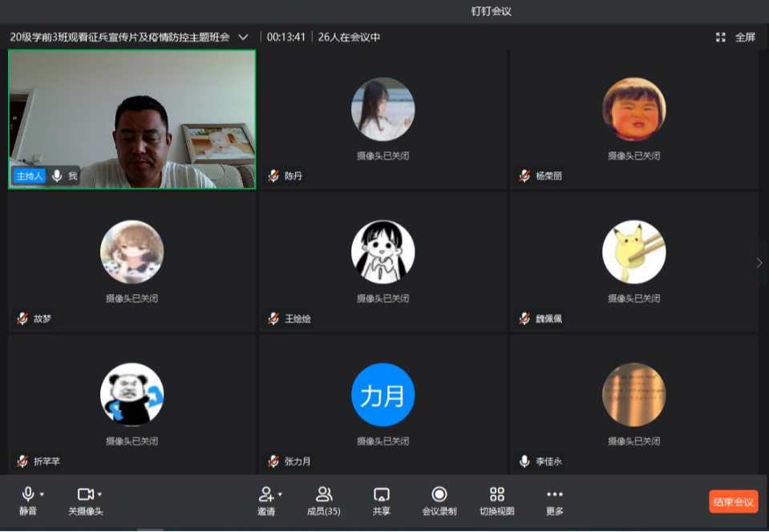Toggle the 静音 microphone mute button
The width and height of the screenshot is (769, 532).
coord(28,494)
